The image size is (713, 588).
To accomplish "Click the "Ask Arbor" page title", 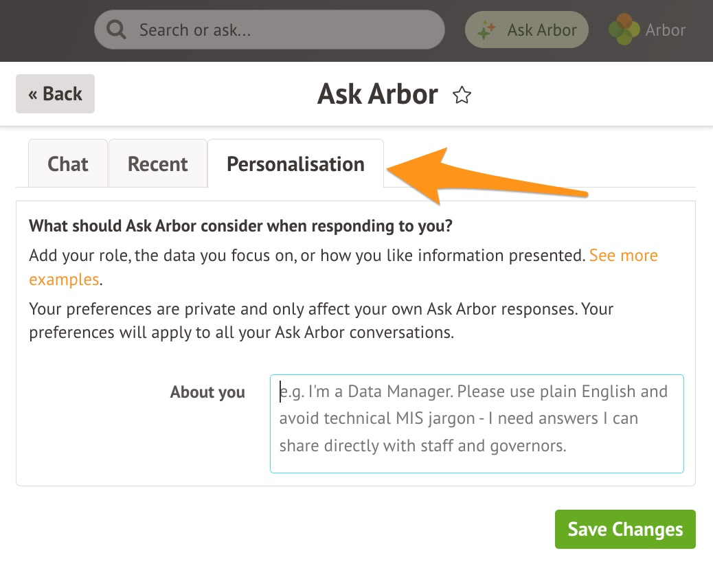I will point(377,94).
